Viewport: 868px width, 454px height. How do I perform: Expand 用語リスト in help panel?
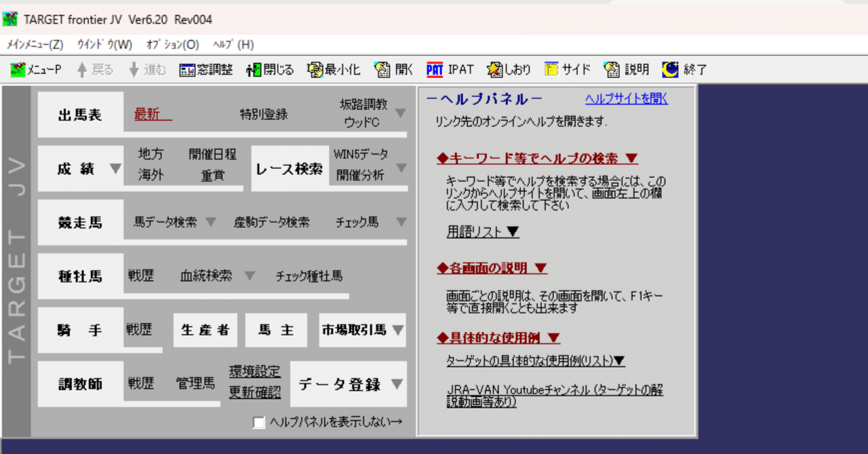coord(483,232)
